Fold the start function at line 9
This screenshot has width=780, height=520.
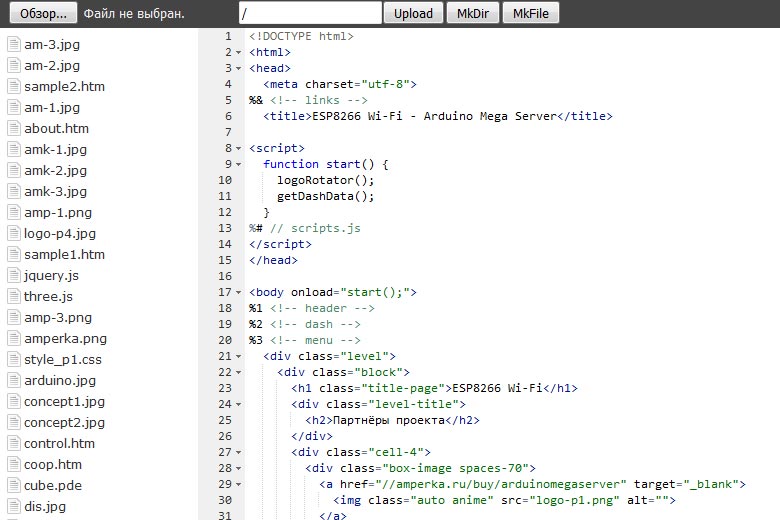pyautogui.click(x=240, y=164)
